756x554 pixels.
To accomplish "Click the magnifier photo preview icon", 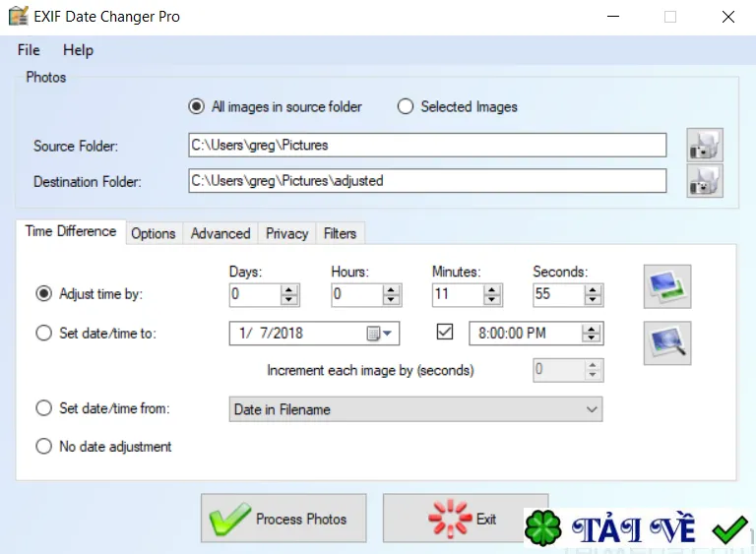I will (x=667, y=342).
